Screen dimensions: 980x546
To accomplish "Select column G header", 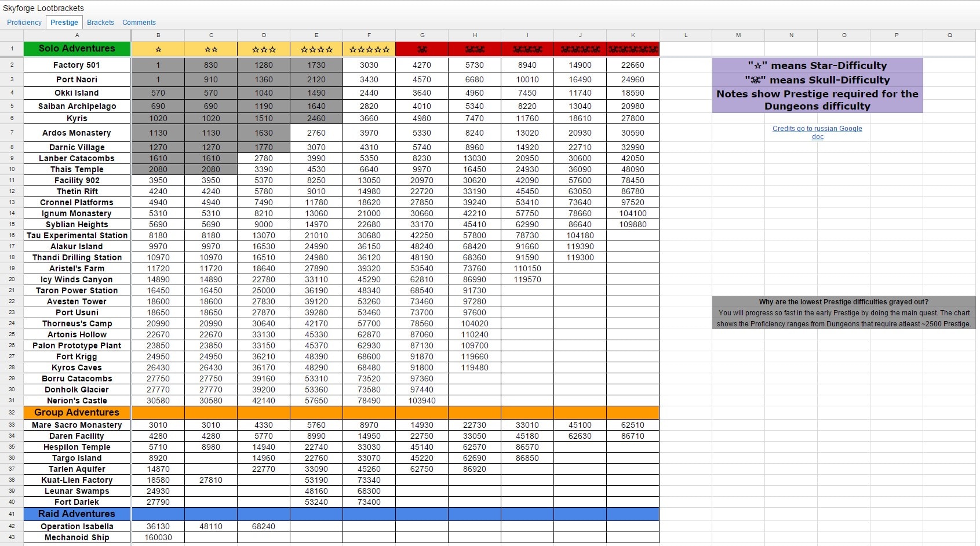I will pos(422,35).
